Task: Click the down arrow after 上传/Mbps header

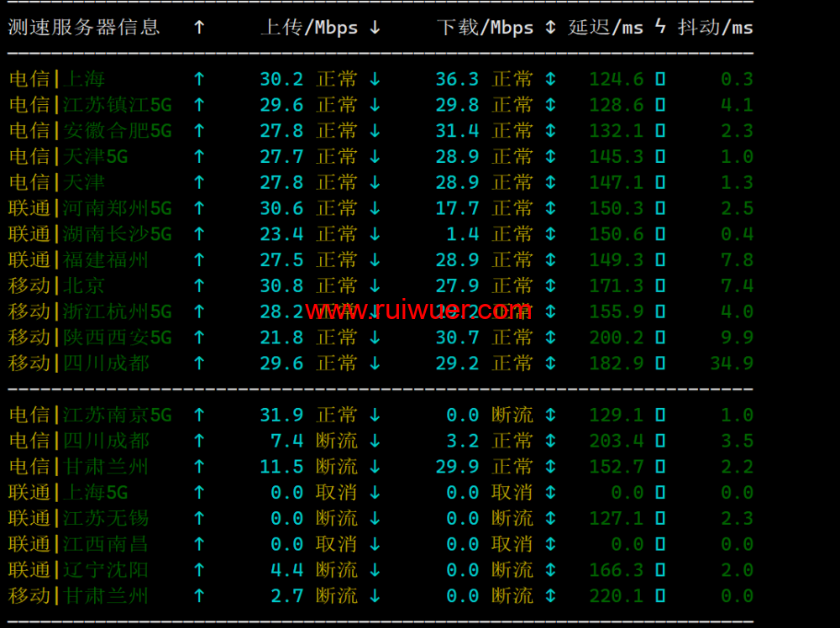Action: (375, 28)
